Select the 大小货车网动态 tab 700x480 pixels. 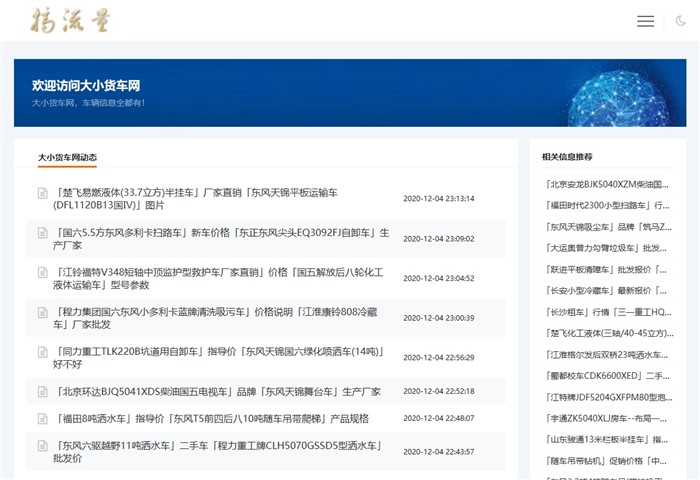[67, 158]
